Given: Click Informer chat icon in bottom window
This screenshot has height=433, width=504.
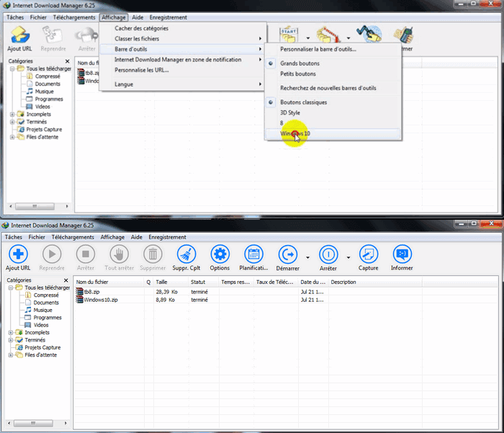Looking at the screenshot, I should click(402, 254).
